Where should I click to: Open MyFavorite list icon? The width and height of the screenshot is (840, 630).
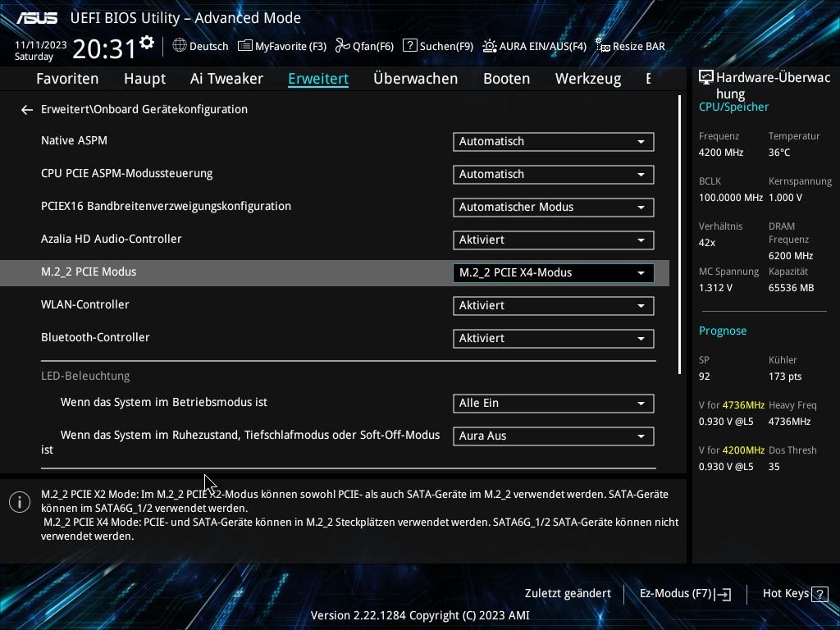pyautogui.click(x=244, y=46)
